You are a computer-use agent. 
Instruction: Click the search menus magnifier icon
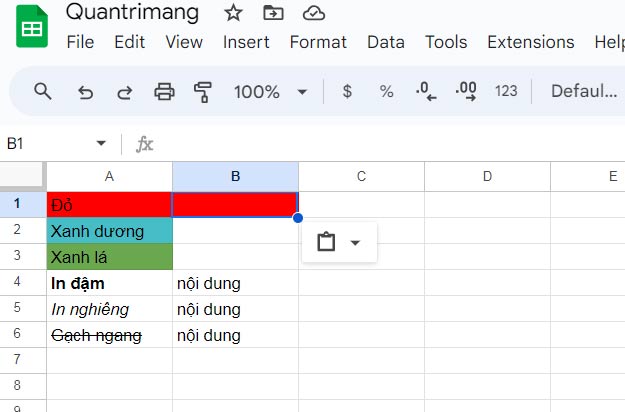coord(42,92)
